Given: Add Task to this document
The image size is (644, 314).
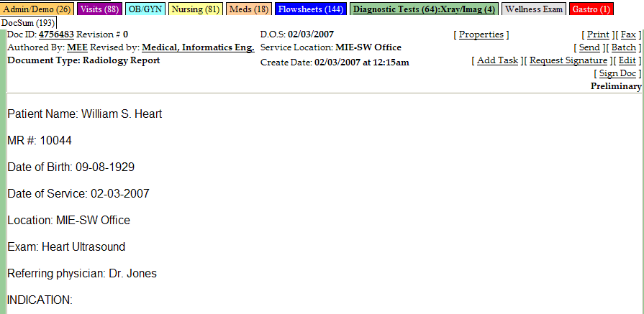Looking at the screenshot, I should coord(497,60).
